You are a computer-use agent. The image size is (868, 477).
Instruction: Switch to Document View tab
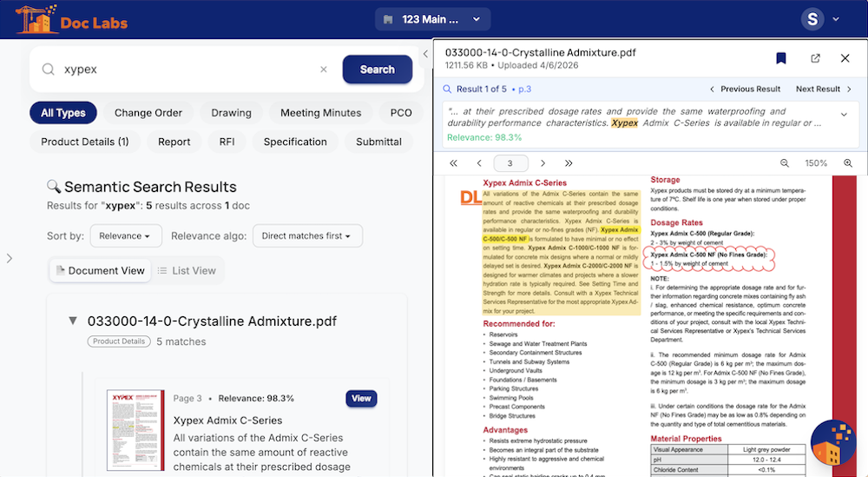click(x=100, y=271)
